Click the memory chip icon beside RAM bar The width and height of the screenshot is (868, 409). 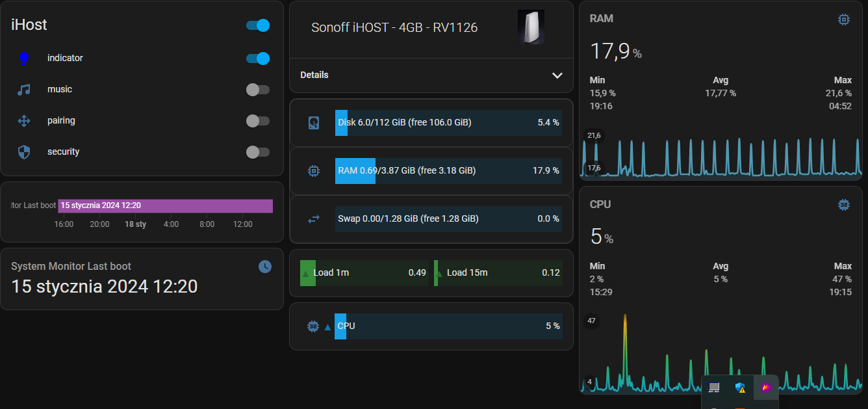[x=314, y=171]
